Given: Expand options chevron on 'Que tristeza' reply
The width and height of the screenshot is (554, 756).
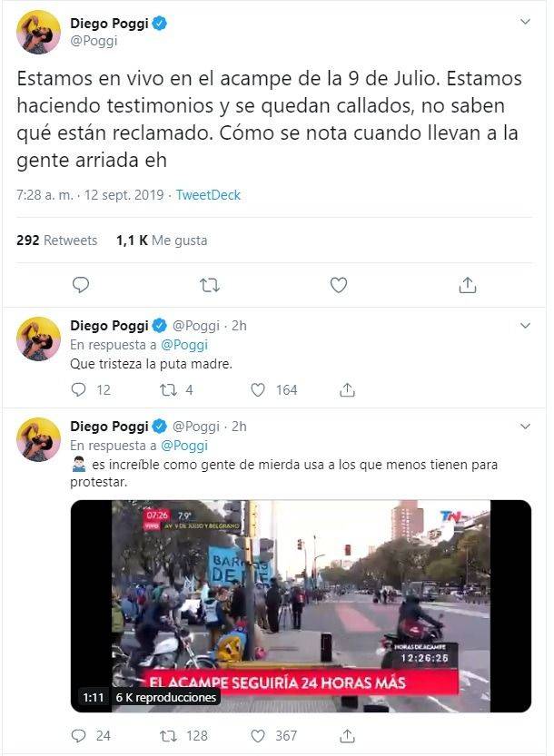Looking at the screenshot, I should click(525, 326).
